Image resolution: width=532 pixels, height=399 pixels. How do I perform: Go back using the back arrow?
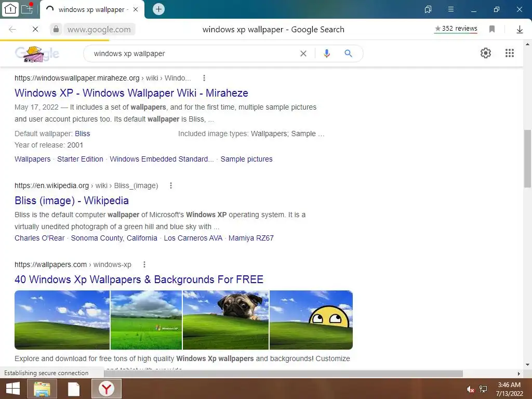(12, 30)
